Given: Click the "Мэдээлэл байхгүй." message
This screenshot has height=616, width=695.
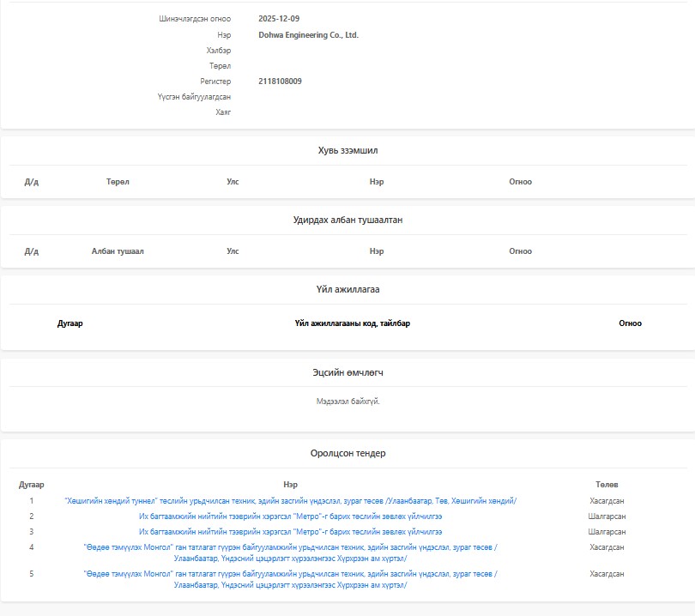Looking at the screenshot, I should click(348, 402).
